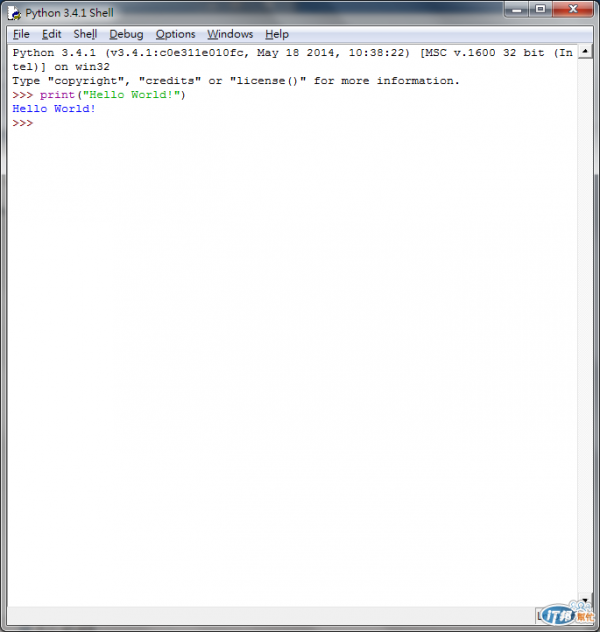
Task: Click the scrollbar up arrow
Action: (585, 51)
